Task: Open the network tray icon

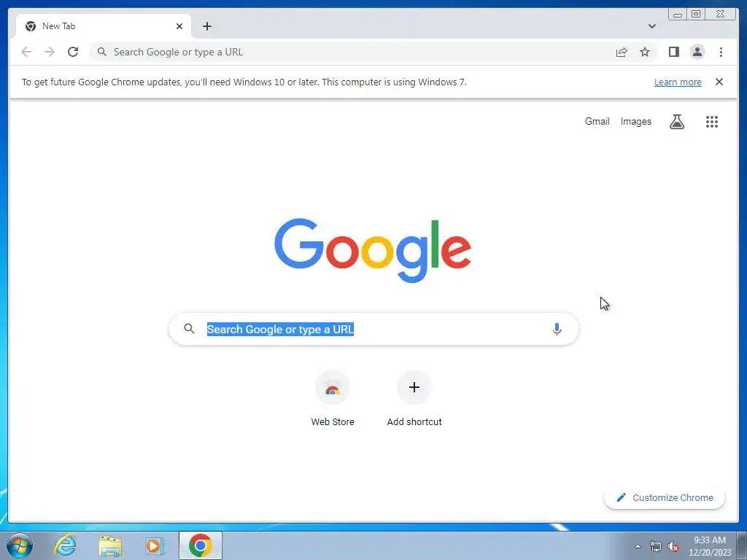Action: (x=656, y=547)
